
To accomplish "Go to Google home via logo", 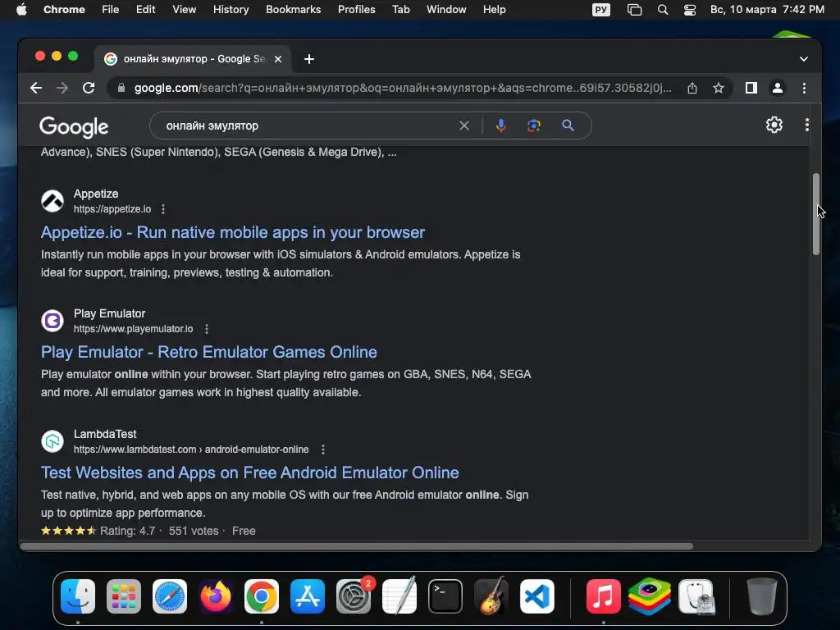I will tap(74, 127).
